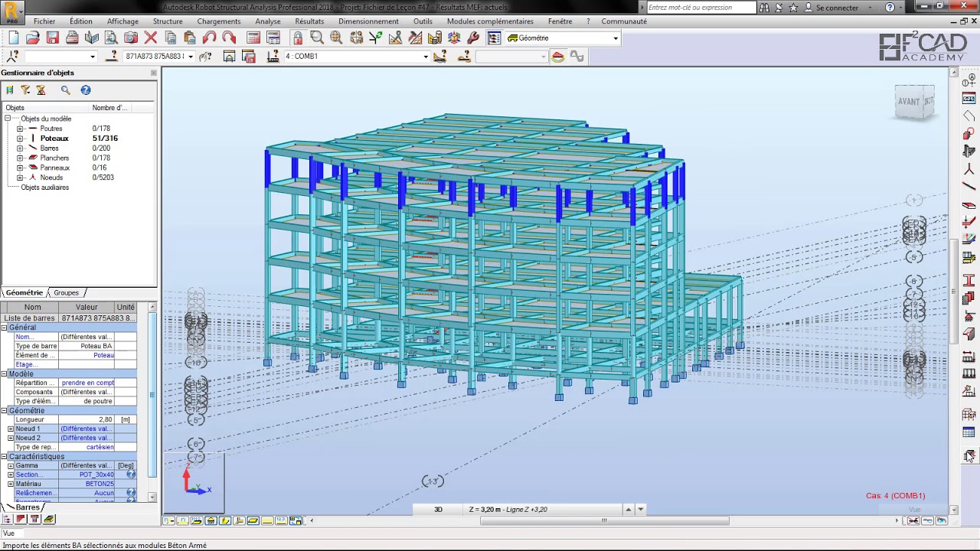Click the red X delete icon
The image size is (980, 551).
point(151,37)
